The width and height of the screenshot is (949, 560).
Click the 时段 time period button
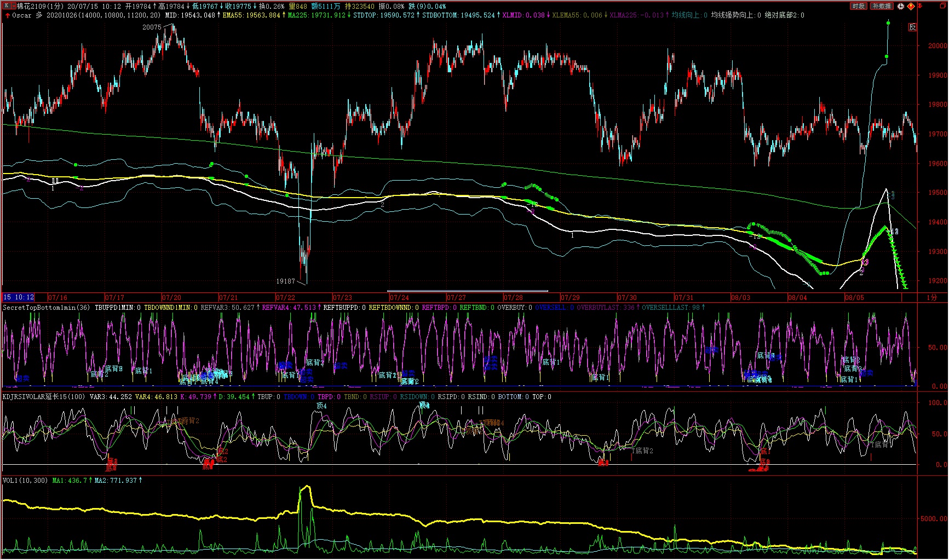pyautogui.click(x=859, y=6)
